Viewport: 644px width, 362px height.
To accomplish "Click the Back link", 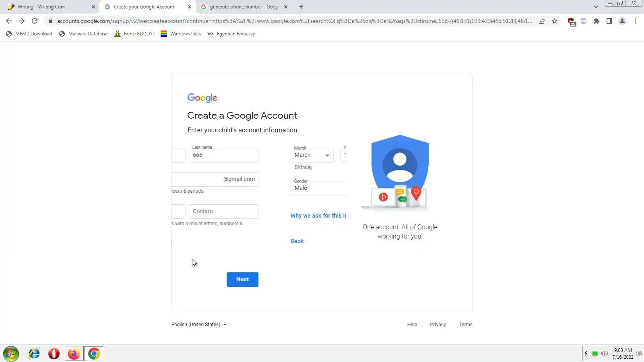I will pos(297,241).
